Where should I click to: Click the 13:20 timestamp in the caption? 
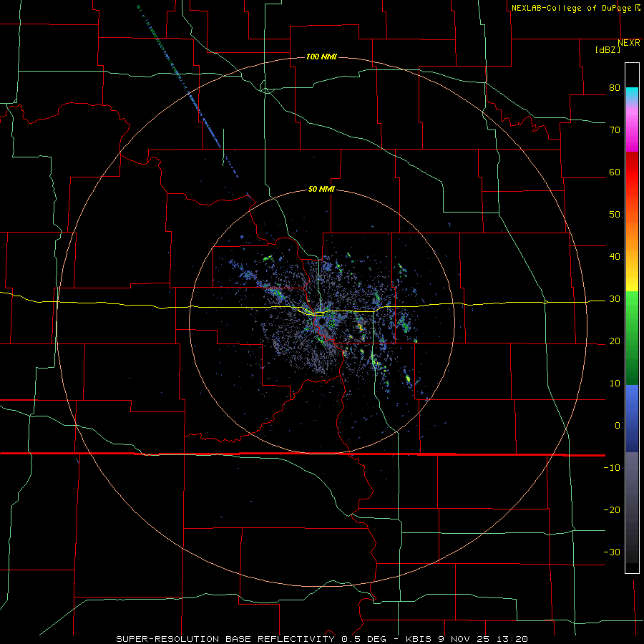click(513, 639)
